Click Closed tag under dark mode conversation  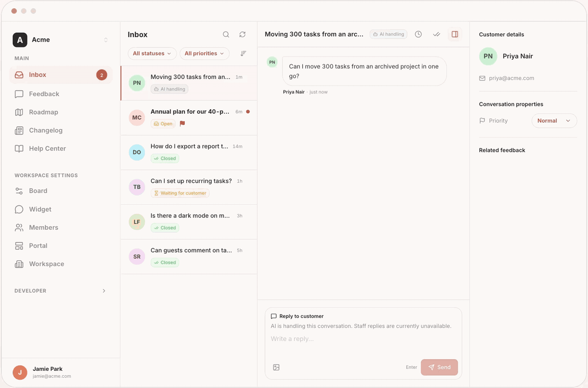pos(165,228)
